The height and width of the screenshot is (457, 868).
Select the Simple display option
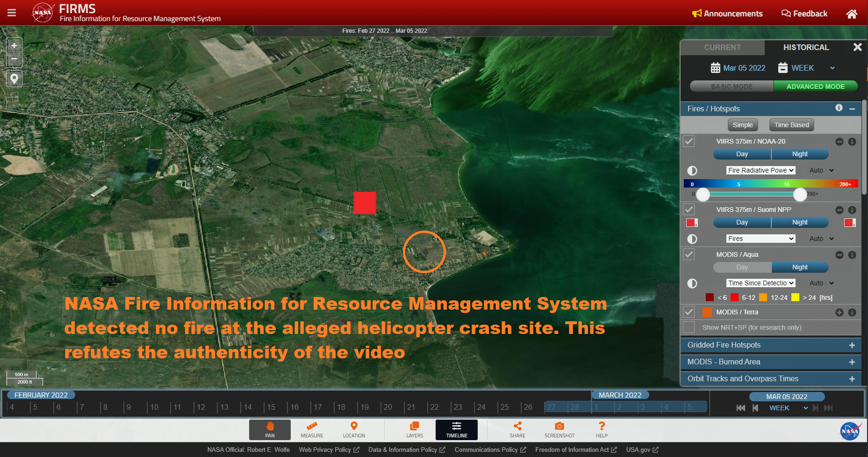[x=742, y=125]
